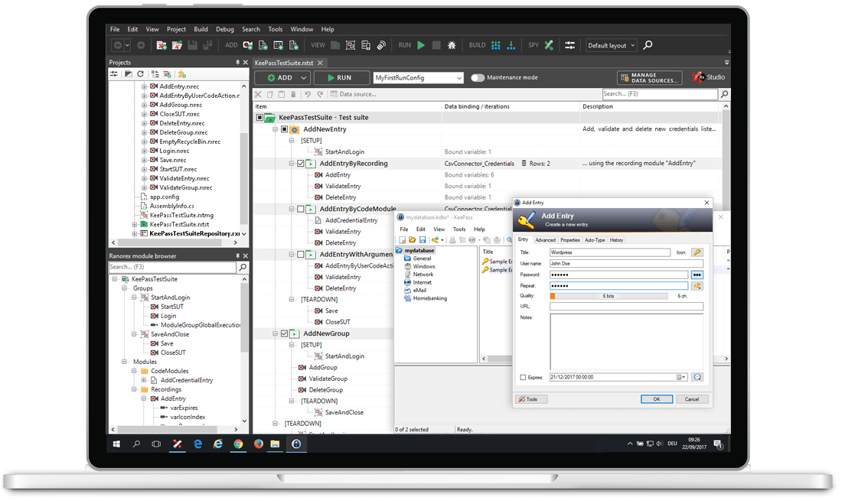This screenshot has width=842, height=504.
Task: Click the blue Build solution icon
Action: [496, 46]
